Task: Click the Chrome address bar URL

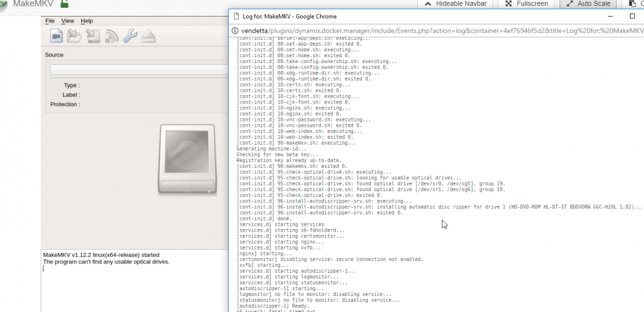Action: coord(443,31)
